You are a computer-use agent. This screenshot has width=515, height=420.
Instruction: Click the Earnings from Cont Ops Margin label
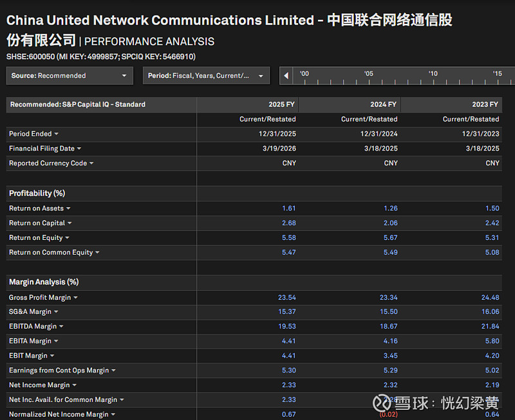click(x=59, y=370)
